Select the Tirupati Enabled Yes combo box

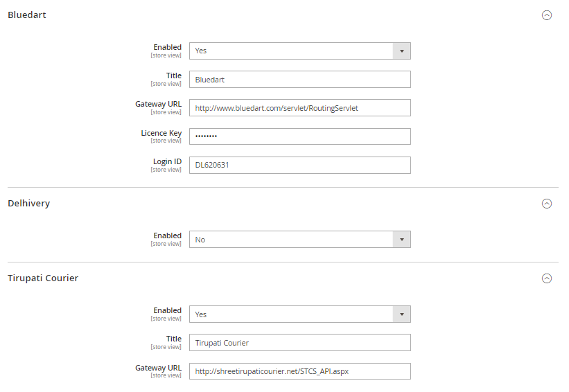coord(300,314)
